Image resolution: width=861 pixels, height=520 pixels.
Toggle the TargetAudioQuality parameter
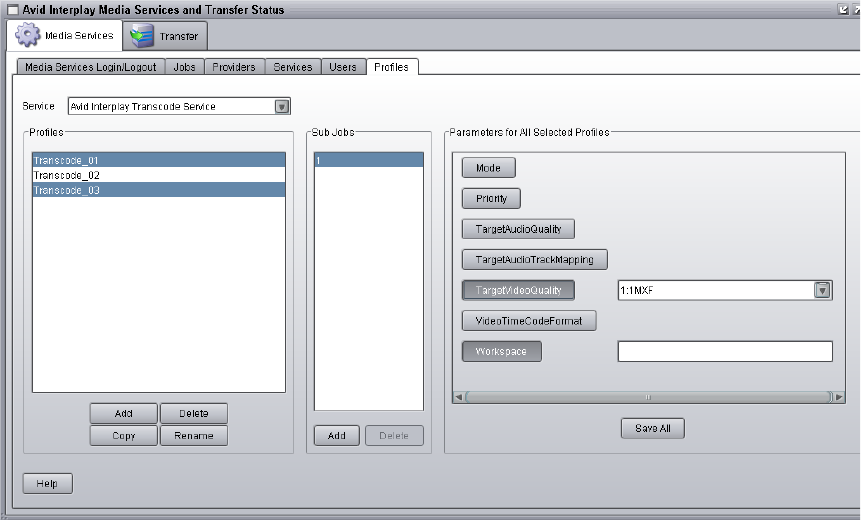pos(518,229)
